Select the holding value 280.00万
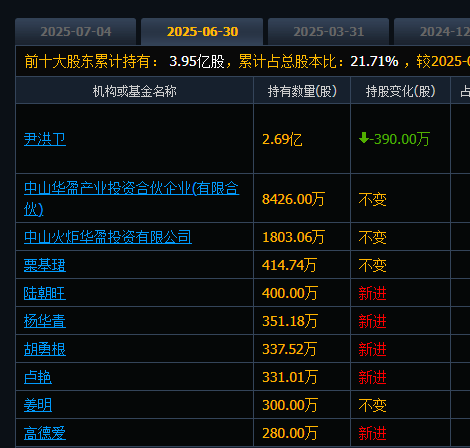This screenshot has width=470, height=448. click(x=289, y=433)
